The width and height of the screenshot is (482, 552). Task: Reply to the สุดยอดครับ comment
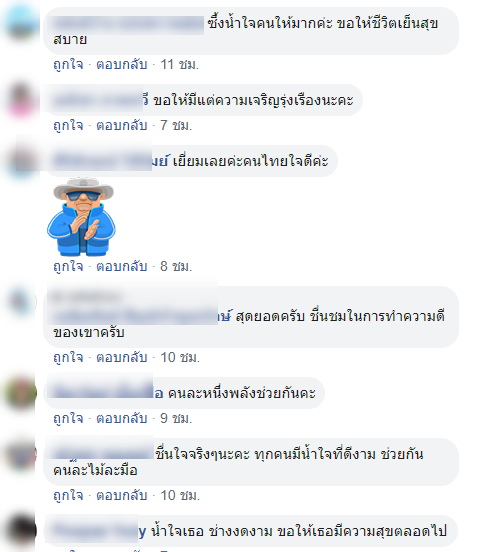pos(121,358)
